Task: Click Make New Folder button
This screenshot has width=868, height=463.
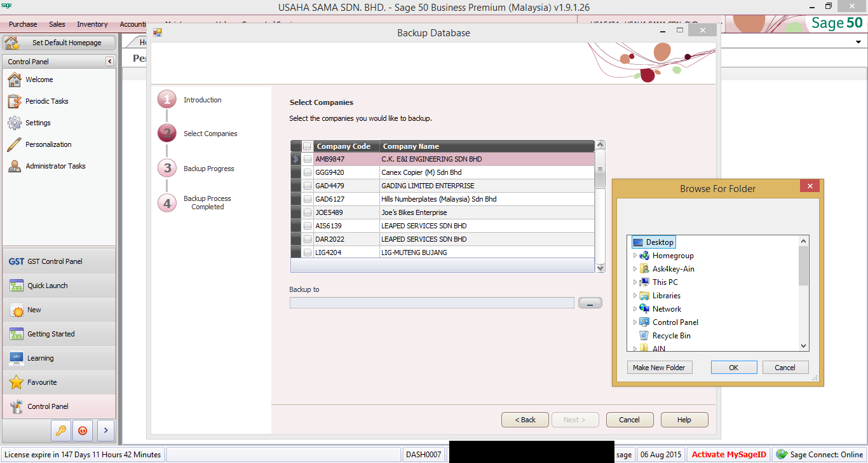Action: (659, 368)
